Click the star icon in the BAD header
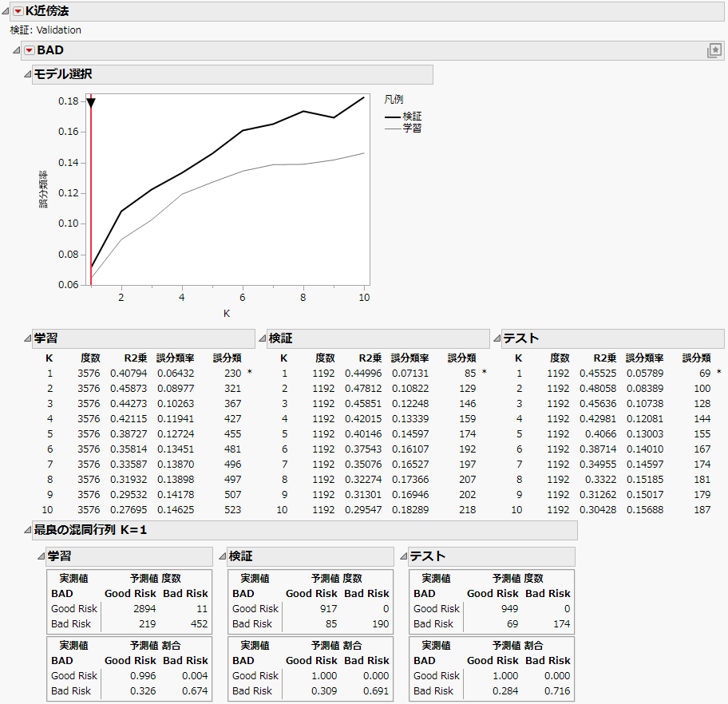728x704 pixels. [x=714, y=51]
